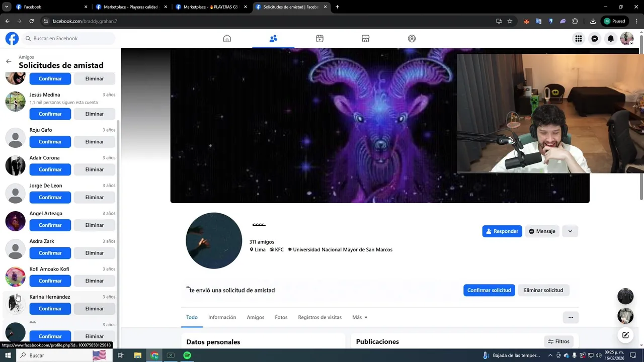Open the Windows Start menu
The width and height of the screenshot is (644, 362).
[x=8, y=355]
